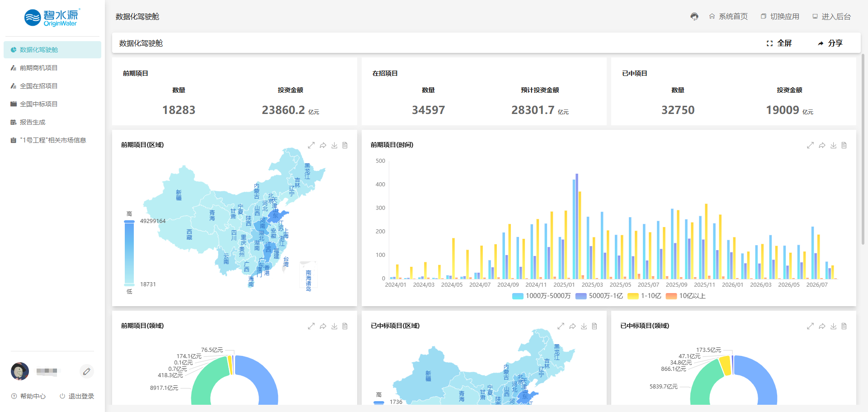The height and width of the screenshot is (412, 868).
Task: Expand the 已中标项目(区域) map to fullscreen
Action: coord(561,326)
